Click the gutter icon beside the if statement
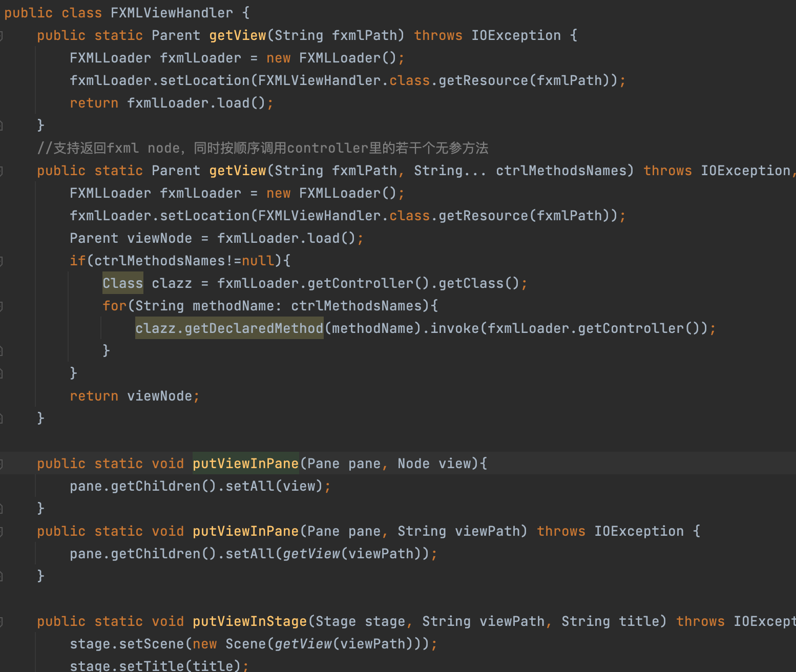This screenshot has width=796, height=672. [x=3, y=261]
